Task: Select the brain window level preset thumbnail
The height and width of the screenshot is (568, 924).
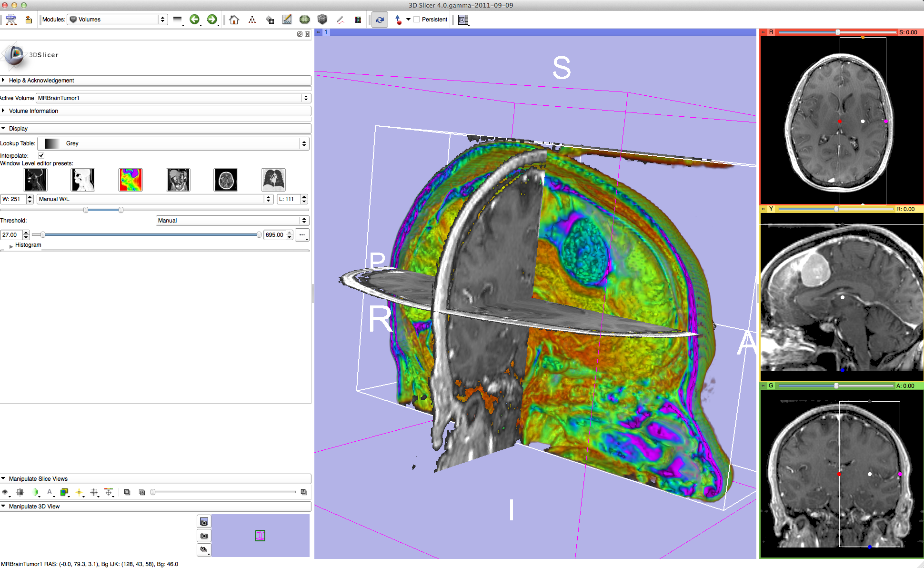Action: (225, 180)
